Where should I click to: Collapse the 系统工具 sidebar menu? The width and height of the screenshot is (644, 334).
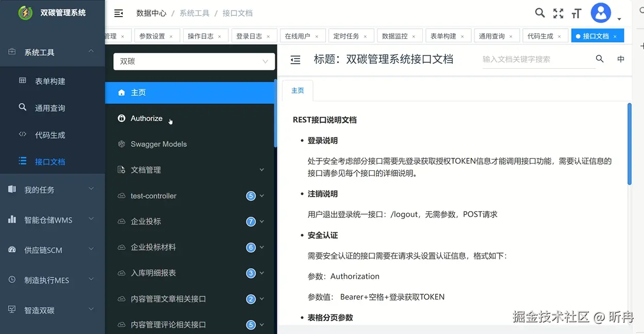point(52,52)
